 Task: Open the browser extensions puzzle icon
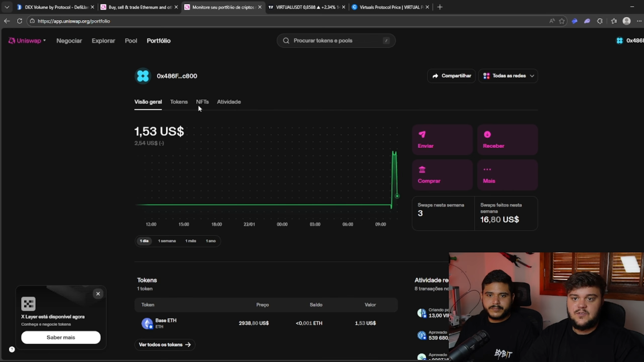(x=600, y=21)
